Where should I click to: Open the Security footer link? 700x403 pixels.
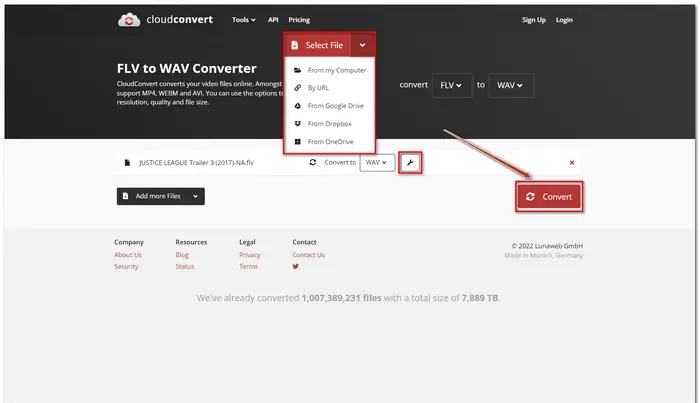pyautogui.click(x=126, y=266)
